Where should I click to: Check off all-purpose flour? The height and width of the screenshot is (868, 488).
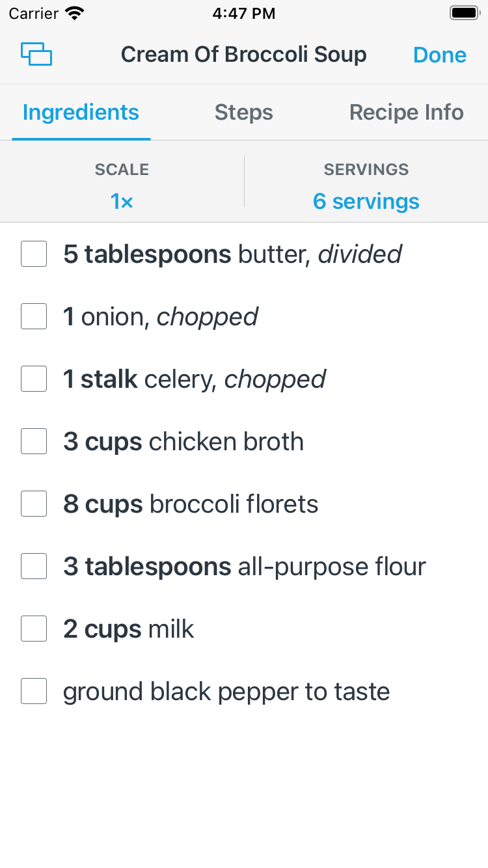pyautogui.click(x=34, y=566)
